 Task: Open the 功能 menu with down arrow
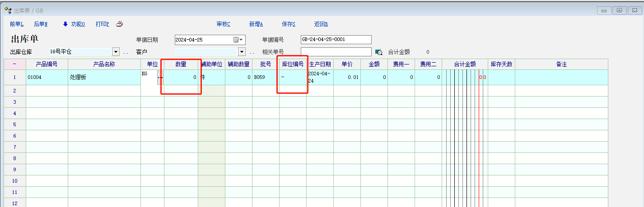(x=75, y=24)
